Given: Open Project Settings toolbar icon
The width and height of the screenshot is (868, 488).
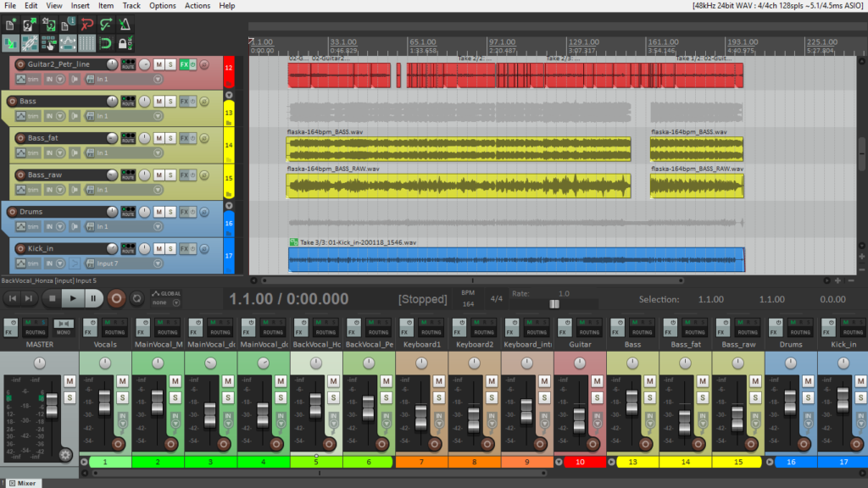Looking at the screenshot, I should (x=68, y=25).
